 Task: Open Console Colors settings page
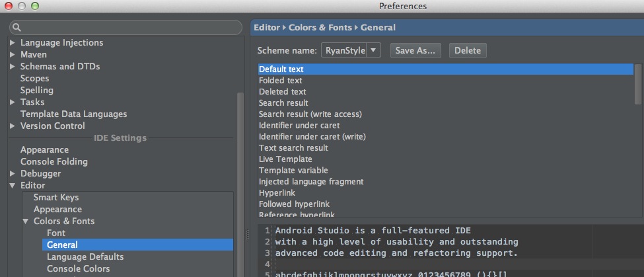coord(78,268)
